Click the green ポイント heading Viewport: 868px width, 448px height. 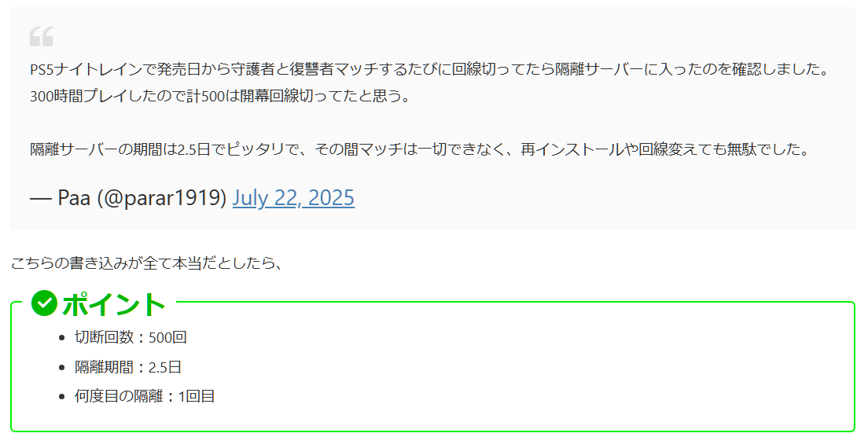tap(114, 305)
